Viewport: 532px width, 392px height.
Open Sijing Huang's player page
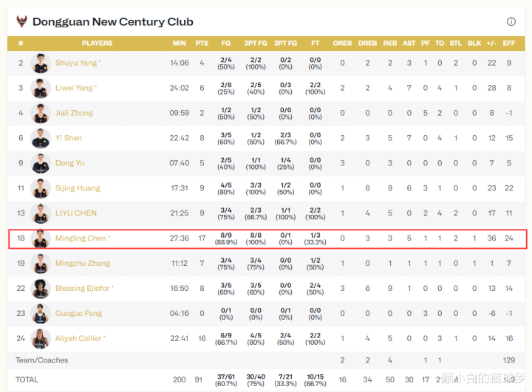(78, 188)
